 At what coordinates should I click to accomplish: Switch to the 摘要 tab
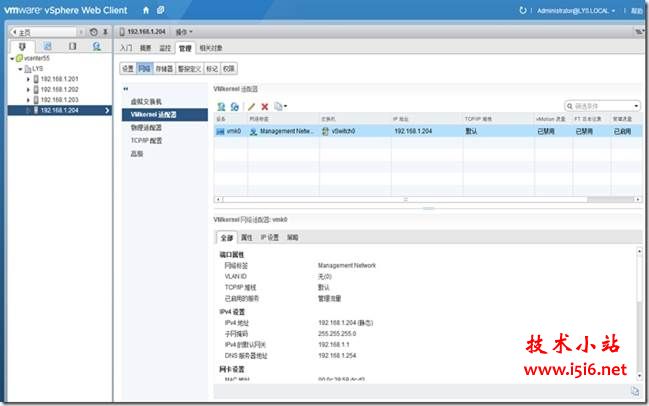click(x=145, y=48)
